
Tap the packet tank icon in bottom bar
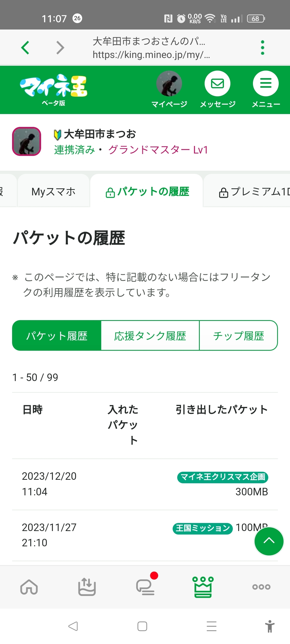87,587
